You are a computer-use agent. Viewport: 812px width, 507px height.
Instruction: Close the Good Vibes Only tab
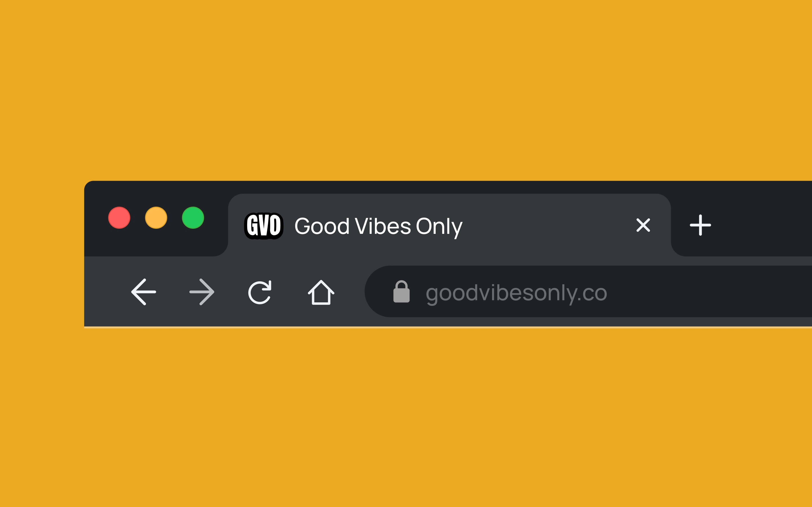point(643,225)
